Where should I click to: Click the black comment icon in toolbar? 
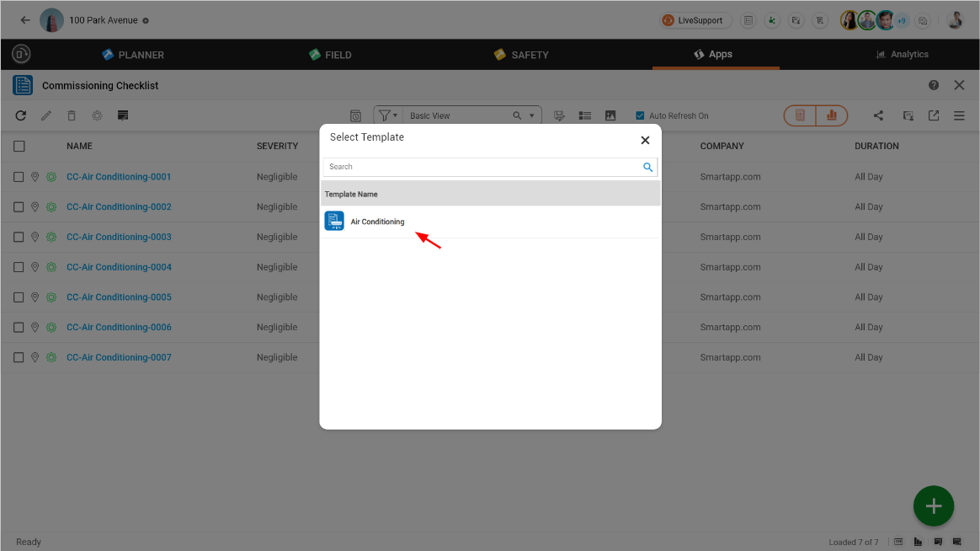123,115
